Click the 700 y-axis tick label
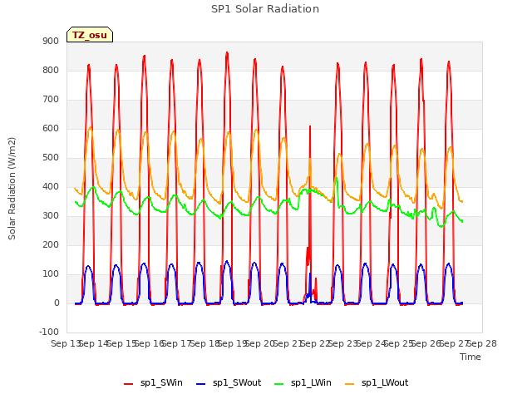This screenshot has height=399, width=532. (51, 100)
